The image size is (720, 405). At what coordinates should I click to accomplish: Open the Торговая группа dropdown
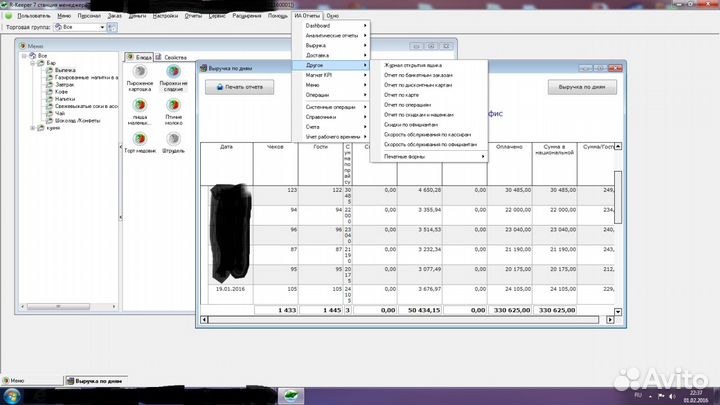(101, 27)
